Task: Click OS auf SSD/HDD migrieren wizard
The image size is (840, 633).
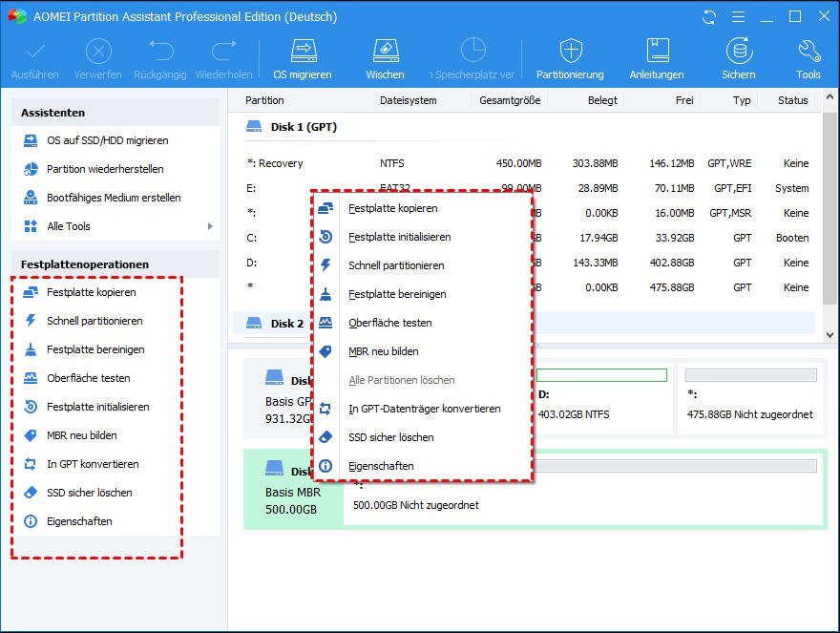Action: point(107,140)
